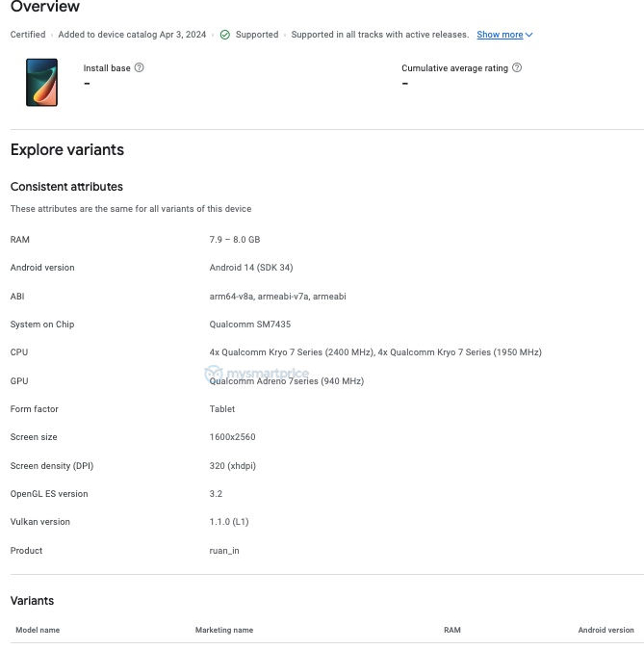Open the Show more link
Image resolution: width=644 pixels, height=650 pixels.
(x=500, y=35)
